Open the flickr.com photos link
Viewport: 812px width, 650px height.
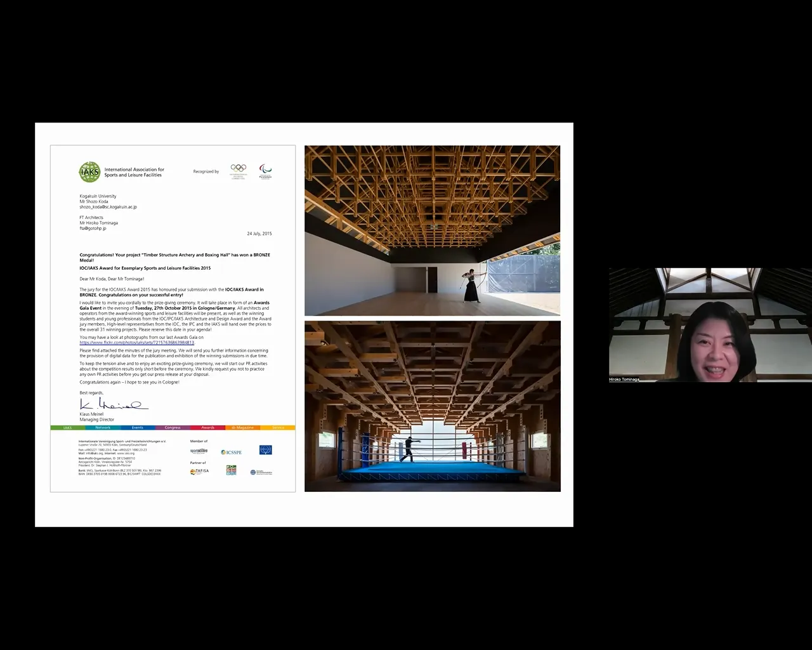pyautogui.click(x=137, y=343)
